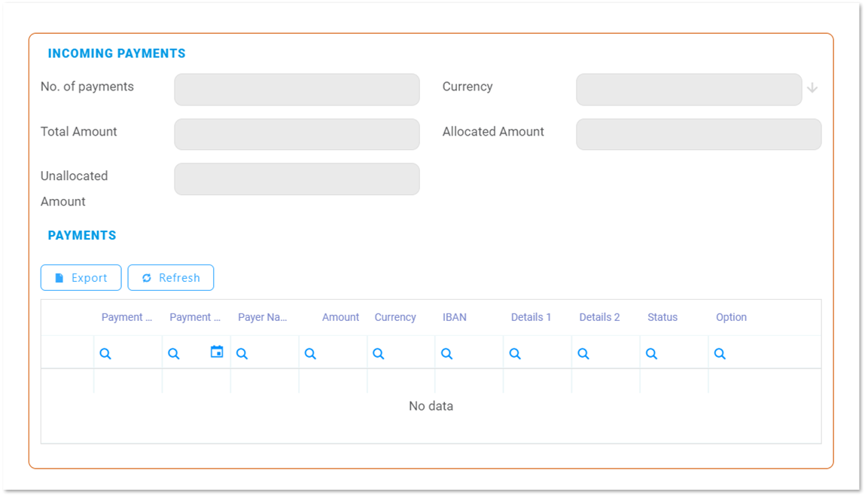This screenshot has width=868, height=498.
Task: Click the search icon under Payer Name column
Action: pos(242,353)
